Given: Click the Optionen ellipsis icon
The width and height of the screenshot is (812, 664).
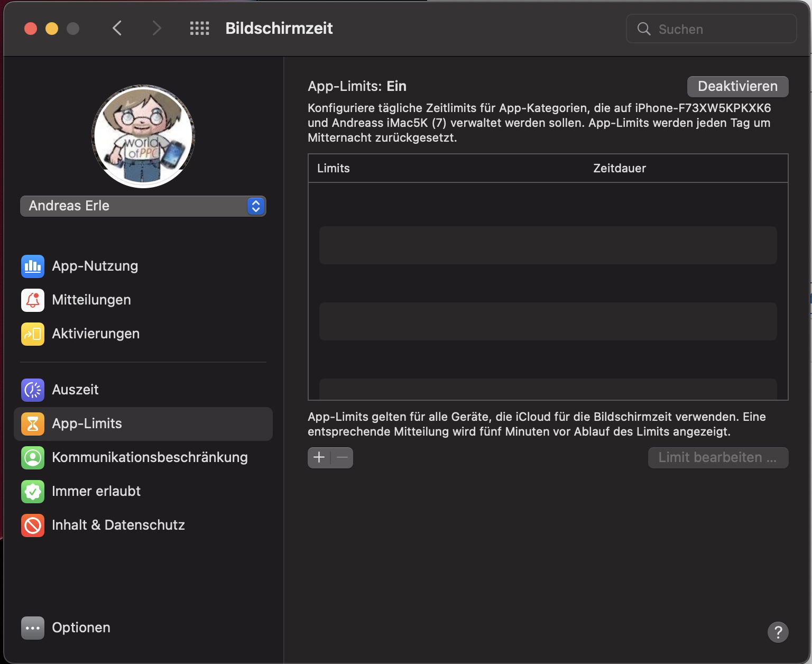Looking at the screenshot, I should click(x=33, y=628).
